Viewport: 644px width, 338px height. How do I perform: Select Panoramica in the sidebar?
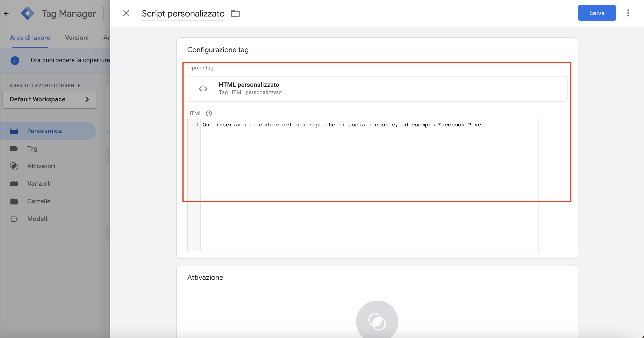48,131
